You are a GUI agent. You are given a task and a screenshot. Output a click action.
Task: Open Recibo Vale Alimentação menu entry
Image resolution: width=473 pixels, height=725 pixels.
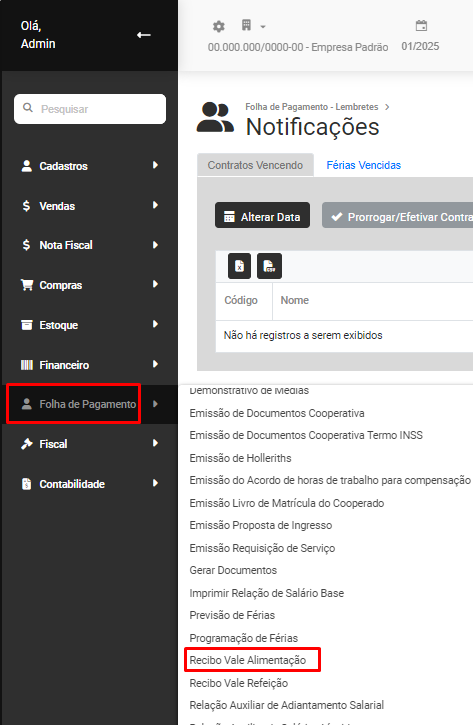click(248, 660)
